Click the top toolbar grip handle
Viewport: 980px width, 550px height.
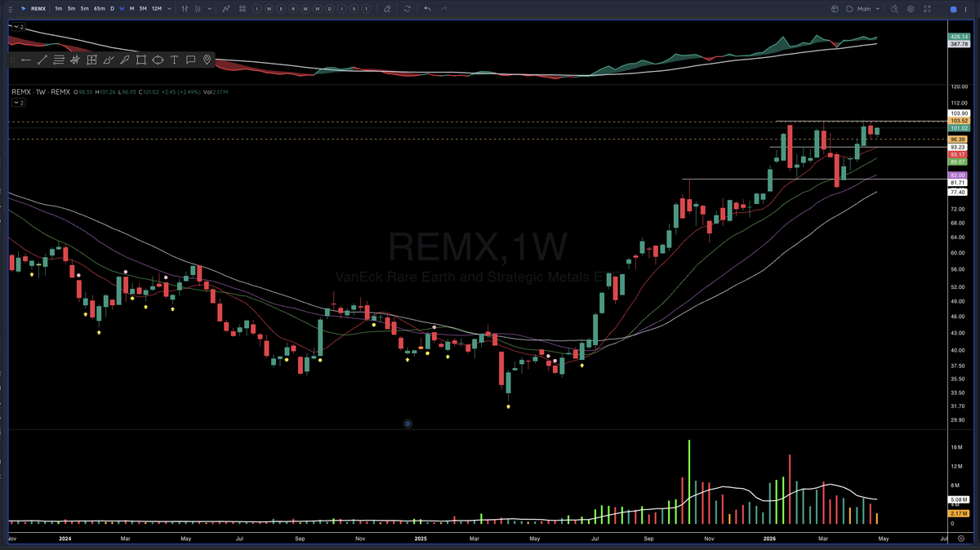tap(10, 8)
